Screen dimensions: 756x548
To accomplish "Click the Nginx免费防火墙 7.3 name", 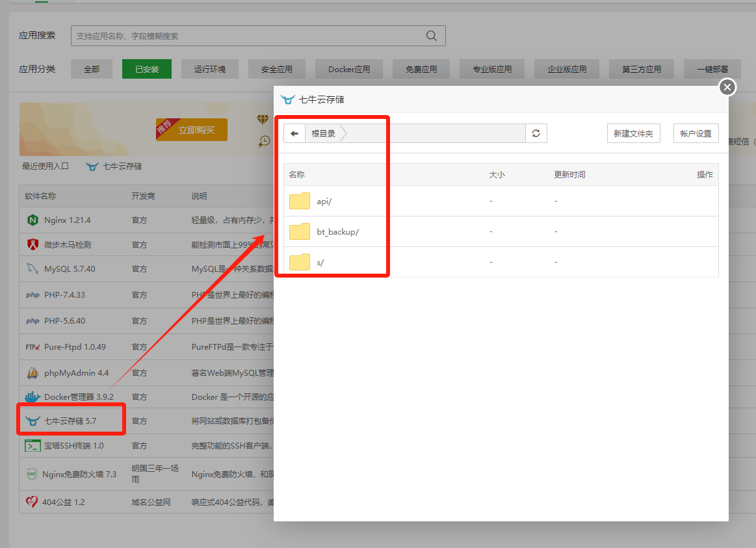I will click(x=79, y=475).
